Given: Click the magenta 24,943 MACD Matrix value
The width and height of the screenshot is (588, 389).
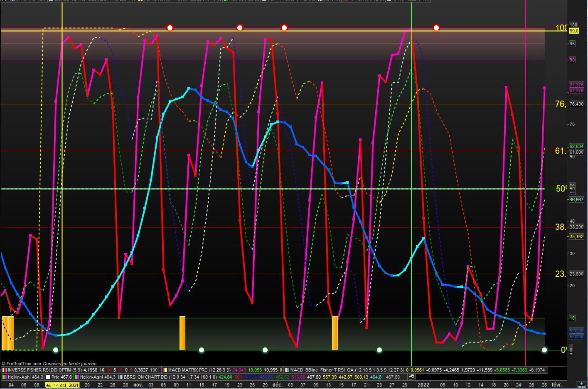Looking at the screenshot, I should [239, 370].
